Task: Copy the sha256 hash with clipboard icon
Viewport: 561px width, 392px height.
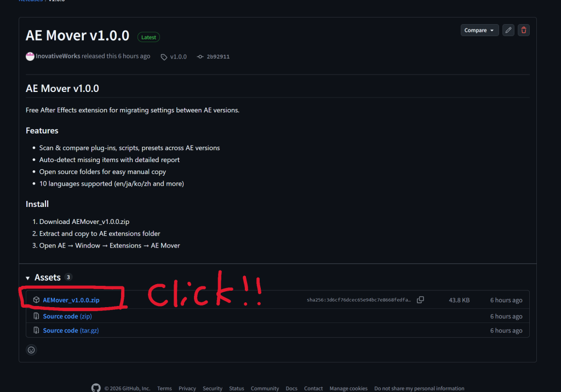Action: pyautogui.click(x=420, y=299)
